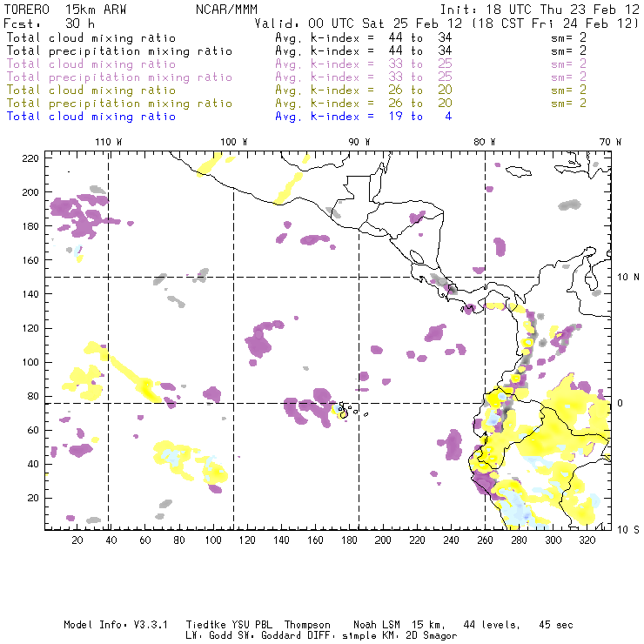Click '100' on the horizontal axis
This screenshot has height=644, width=644.
tap(213, 540)
